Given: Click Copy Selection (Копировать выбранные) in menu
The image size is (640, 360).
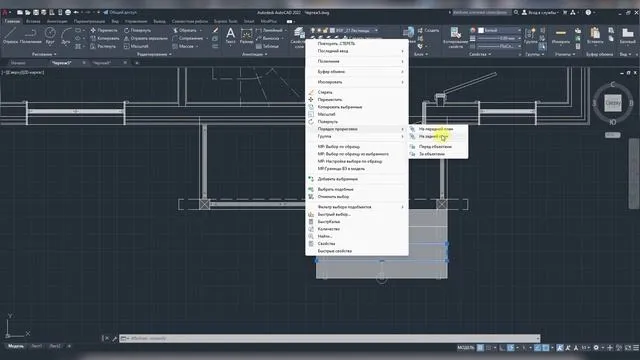Looking at the screenshot, I should [x=357, y=107].
